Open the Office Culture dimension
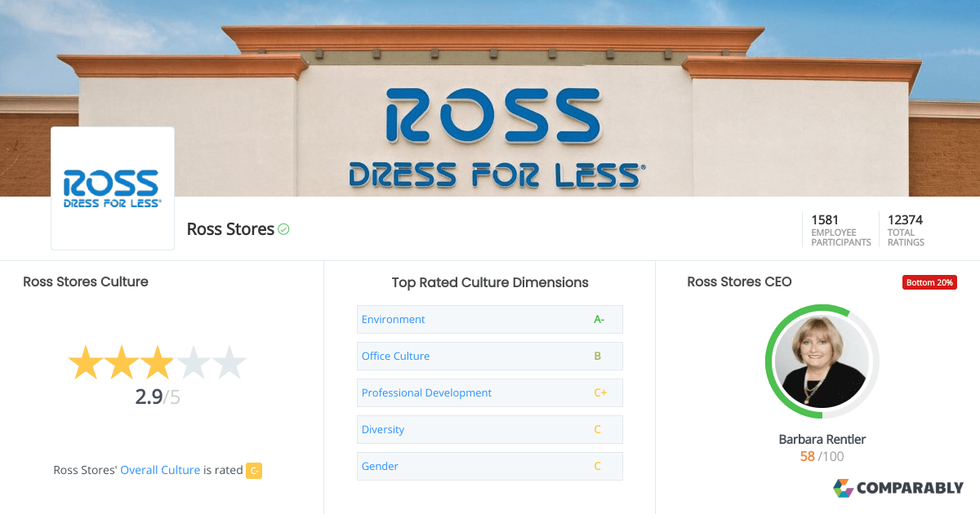 (x=490, y=356)
